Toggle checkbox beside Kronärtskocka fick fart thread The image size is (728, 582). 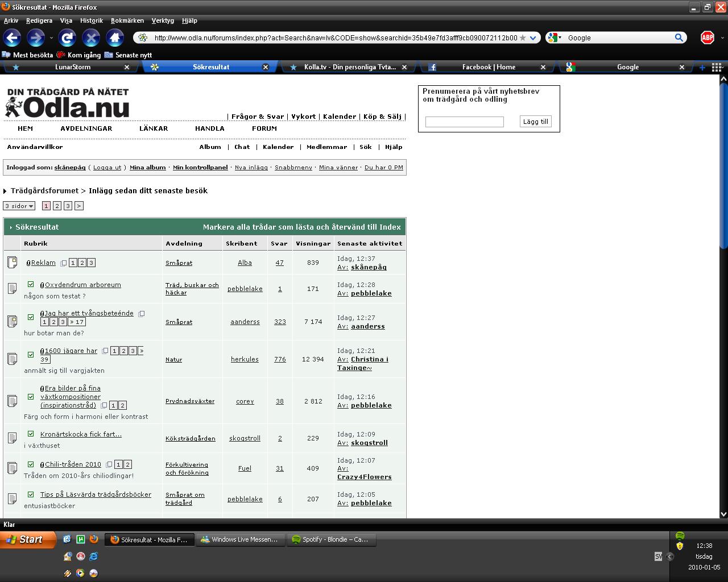click(x=31, y=434)
